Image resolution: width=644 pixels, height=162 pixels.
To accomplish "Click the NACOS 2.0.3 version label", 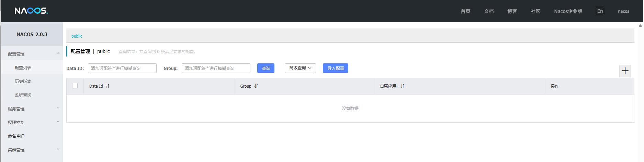I will pyautogui.click(x=32, y=34).
